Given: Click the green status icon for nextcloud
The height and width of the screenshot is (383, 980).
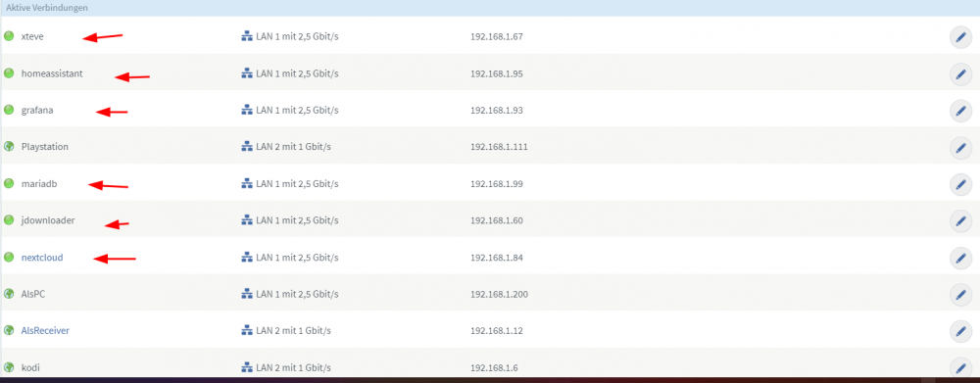Looking at the screenshot, I should pos(9,257).
